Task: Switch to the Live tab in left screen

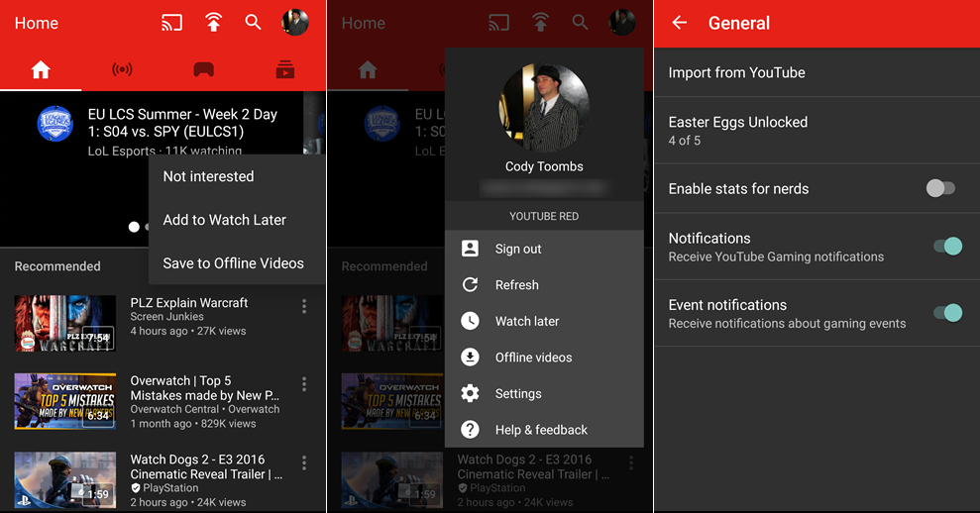Action: click(x=122, y=69)
